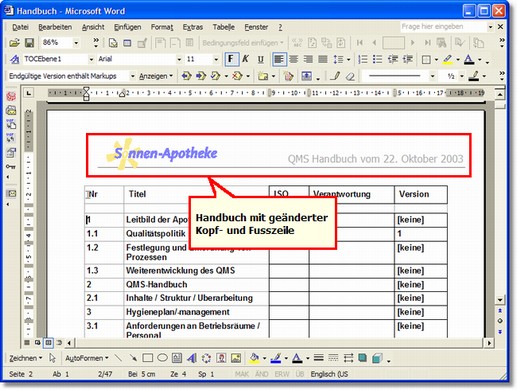Click the Open folder icon in the toolbar
This screenshot has height=390, width=517.
[x=14, y=43]
